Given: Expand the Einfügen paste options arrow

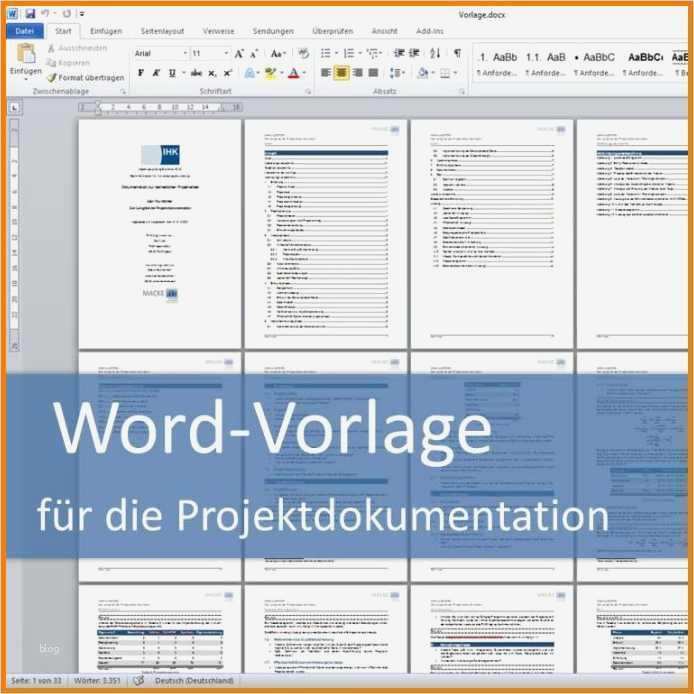Looking at the screenshot, I should [26, 80].
